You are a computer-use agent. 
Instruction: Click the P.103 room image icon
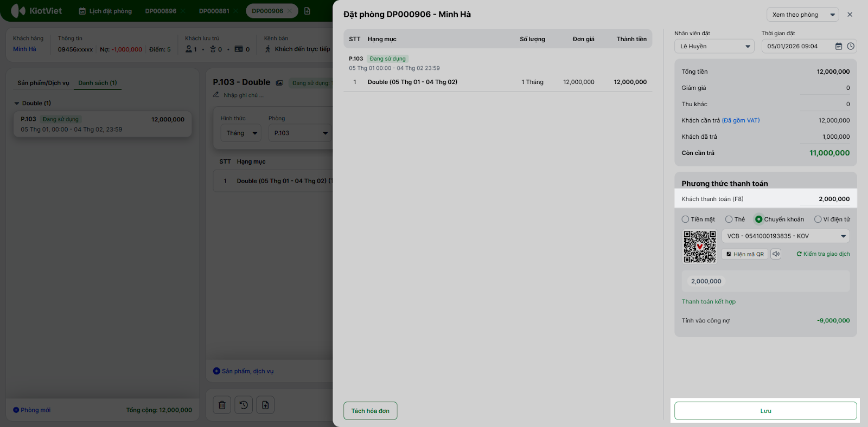(x=279, y=83)
